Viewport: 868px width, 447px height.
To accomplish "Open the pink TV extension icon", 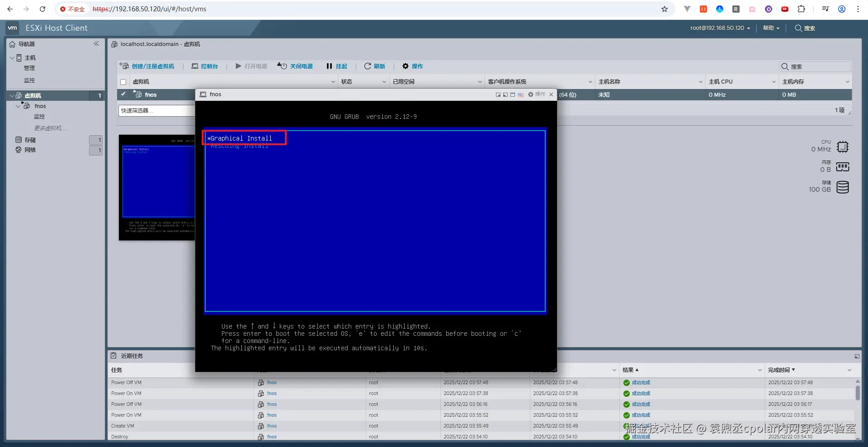I will coord(752,9).
